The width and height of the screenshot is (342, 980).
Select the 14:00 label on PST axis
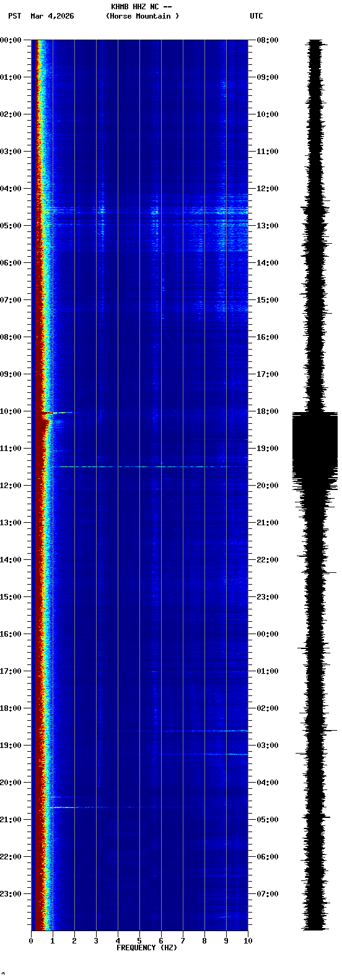click(11, 560)
